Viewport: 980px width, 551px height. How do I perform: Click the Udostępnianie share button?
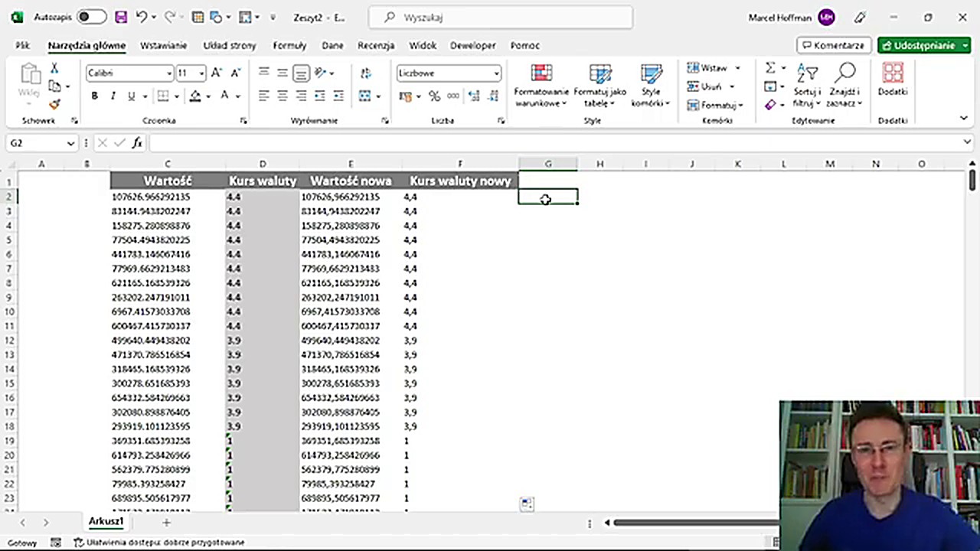click(x=923, y=45)
